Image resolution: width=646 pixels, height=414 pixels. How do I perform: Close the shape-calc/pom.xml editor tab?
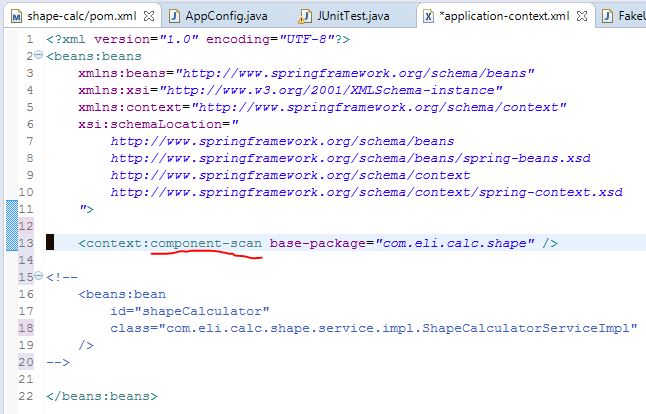149,16
